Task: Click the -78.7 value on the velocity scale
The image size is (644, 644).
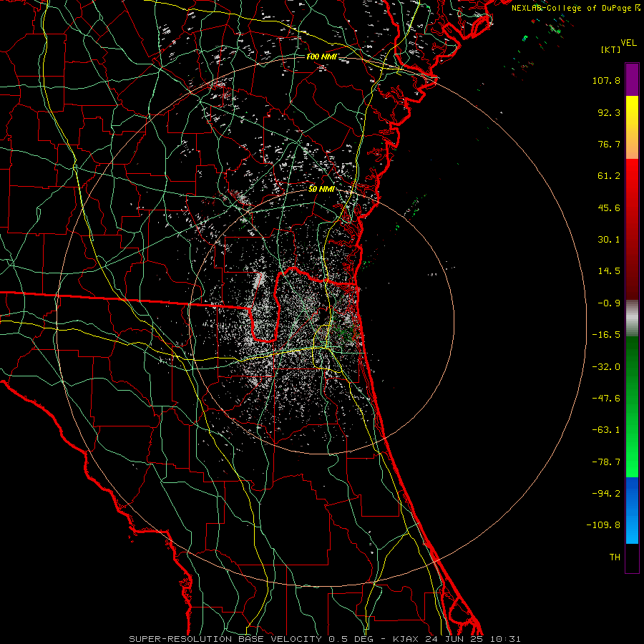Action: [x=606, y=462]
